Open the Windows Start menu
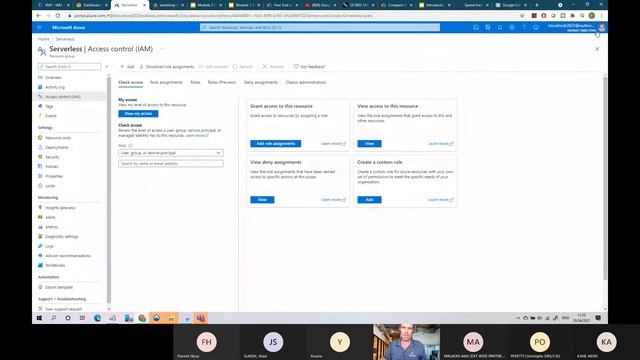The height and width of the screenshot is (360, 640). click(39, 318)
